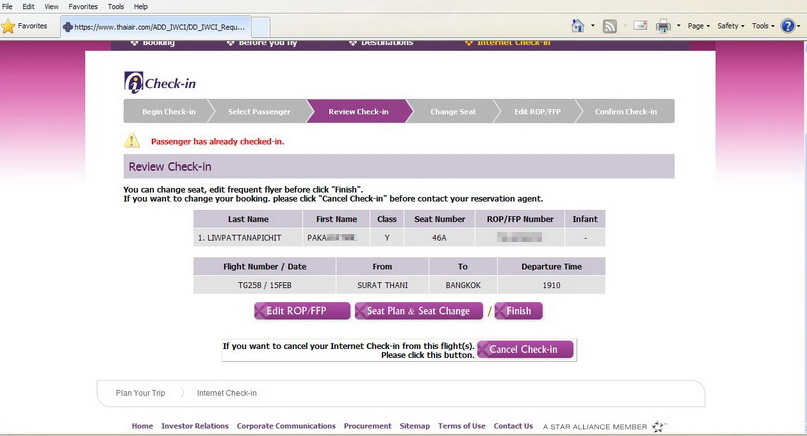Open the Sitemap footer link
The width and height of the screenshot is (807, 436).
point(414,426)
